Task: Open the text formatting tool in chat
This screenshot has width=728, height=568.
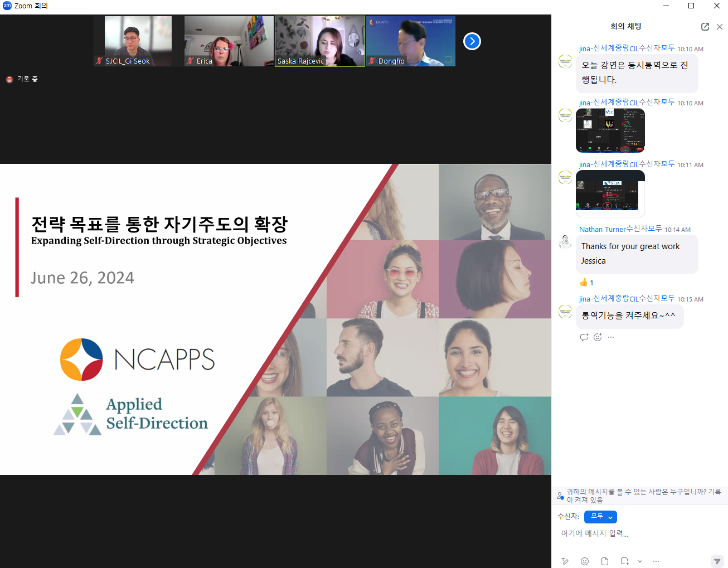Action: pyautogui.click(x=565, y=561)
